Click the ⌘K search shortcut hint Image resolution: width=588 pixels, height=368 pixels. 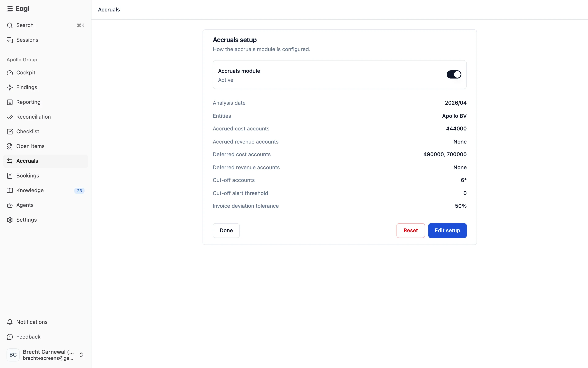tap(81, 25)
